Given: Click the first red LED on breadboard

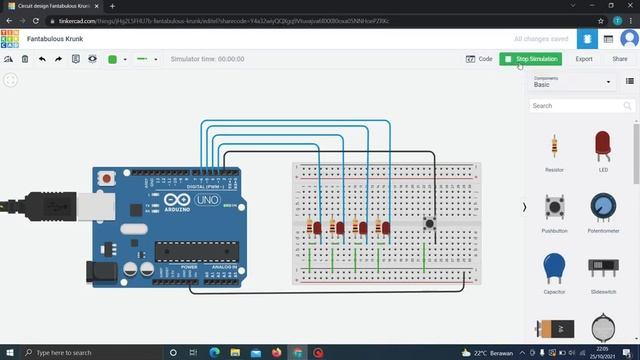Looking at the screenshot, I should tap(317, 228).
